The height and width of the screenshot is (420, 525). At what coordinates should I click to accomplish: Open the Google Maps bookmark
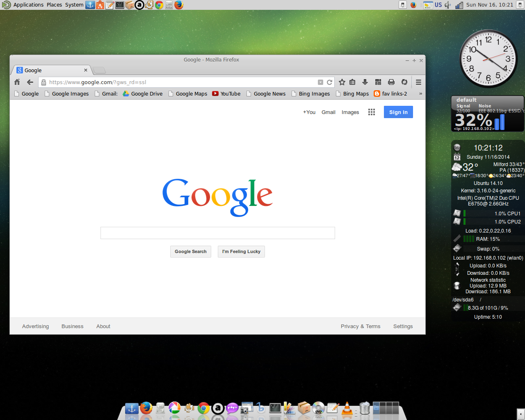coord(187,94)
